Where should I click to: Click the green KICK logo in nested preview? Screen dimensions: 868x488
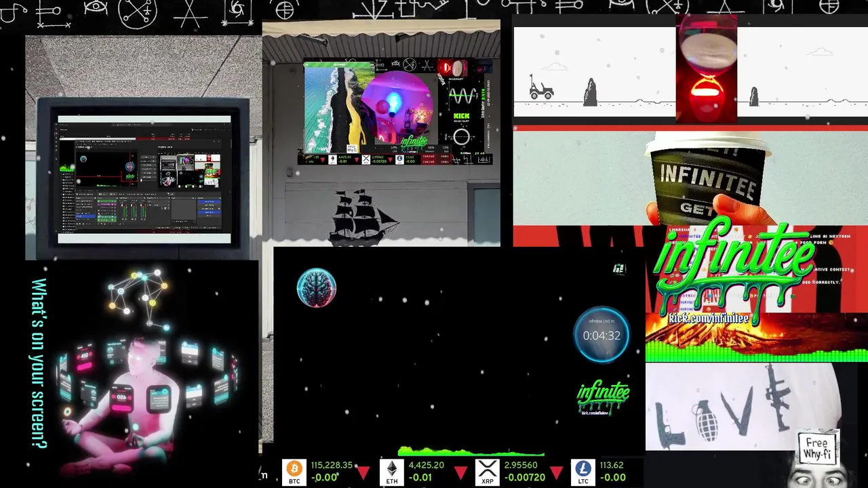[x=461, y=117]
